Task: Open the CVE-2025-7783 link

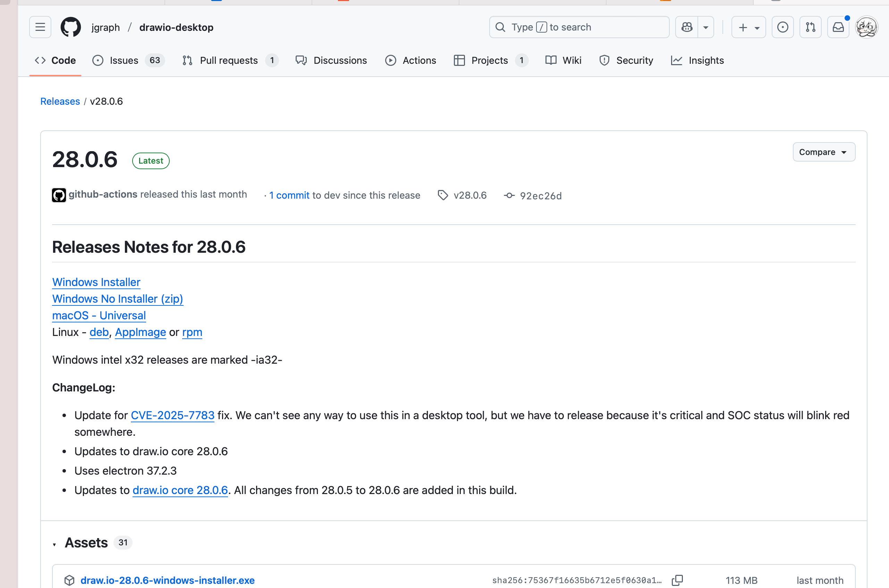Action: coord(172,415)
